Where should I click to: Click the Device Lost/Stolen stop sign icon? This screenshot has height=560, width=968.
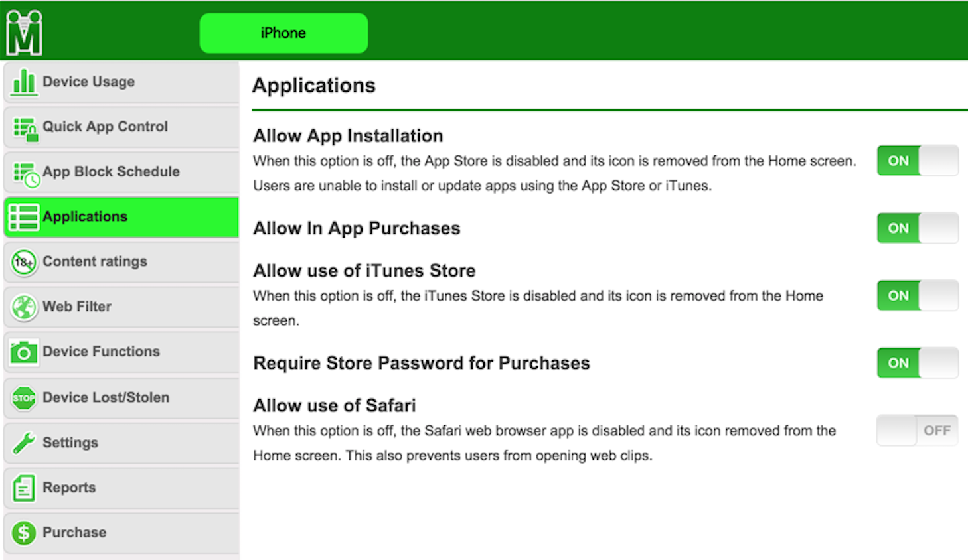[x=24, y=398]
